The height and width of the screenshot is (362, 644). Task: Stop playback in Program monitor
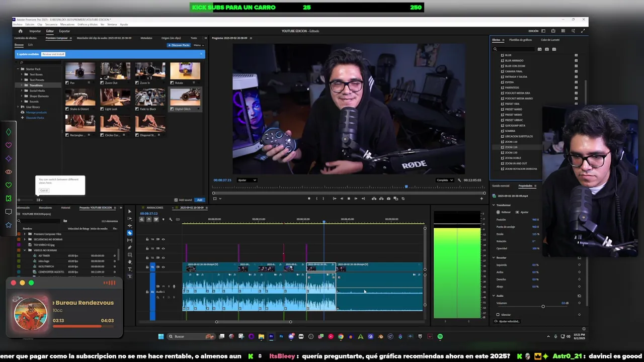click(349, 199)
